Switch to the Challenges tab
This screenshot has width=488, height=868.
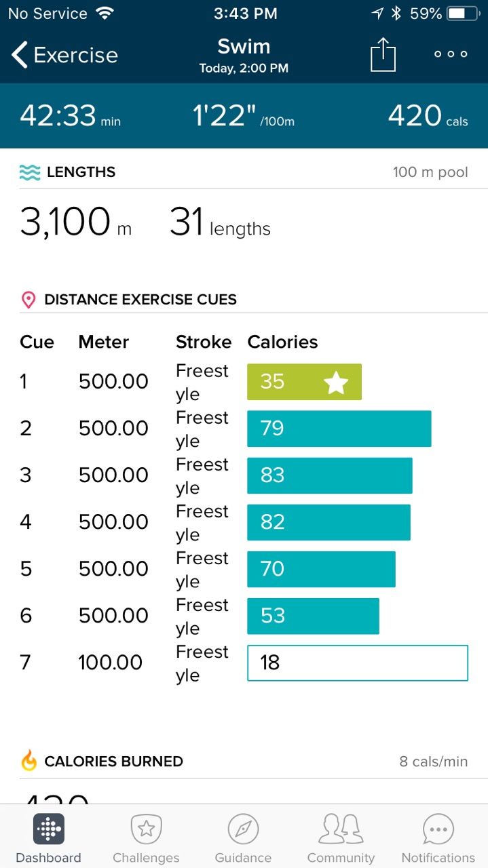(x=146, y=838)
